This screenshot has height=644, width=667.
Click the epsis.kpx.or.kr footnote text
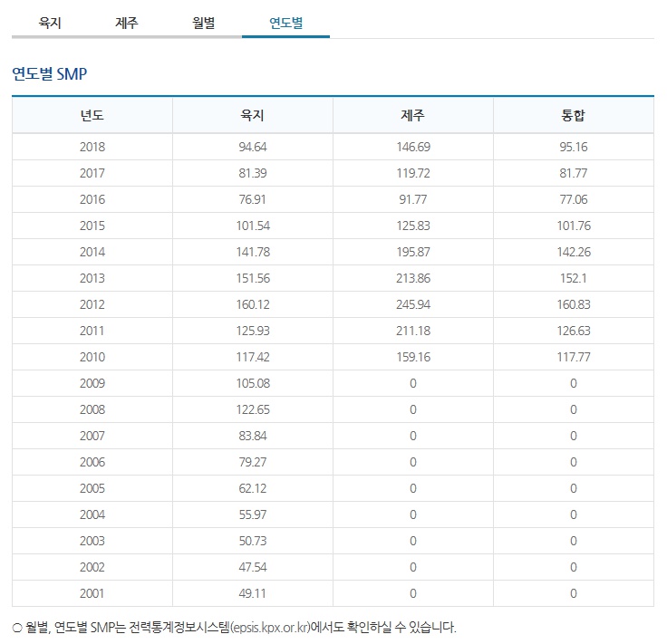click(271, 628)
